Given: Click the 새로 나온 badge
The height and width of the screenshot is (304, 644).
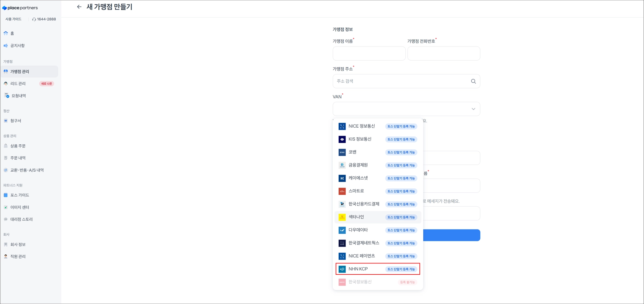Looking at the screenshot, I should (47, 84).
